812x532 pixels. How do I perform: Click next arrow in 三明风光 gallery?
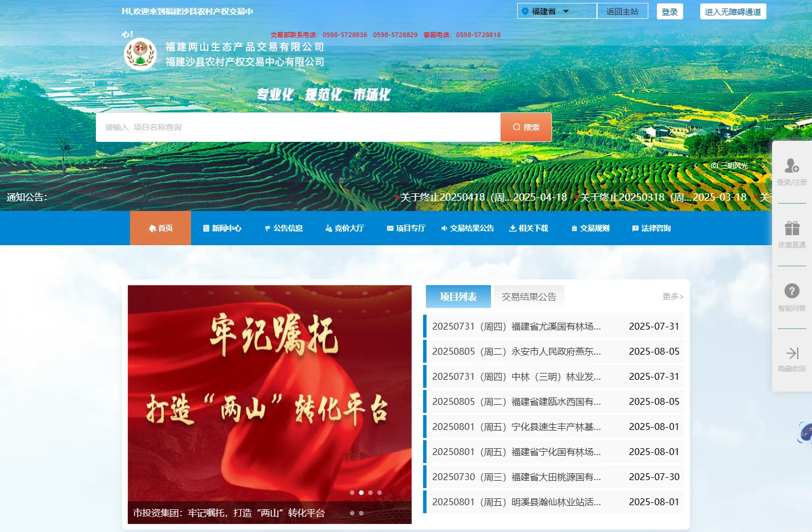[763, 166]
